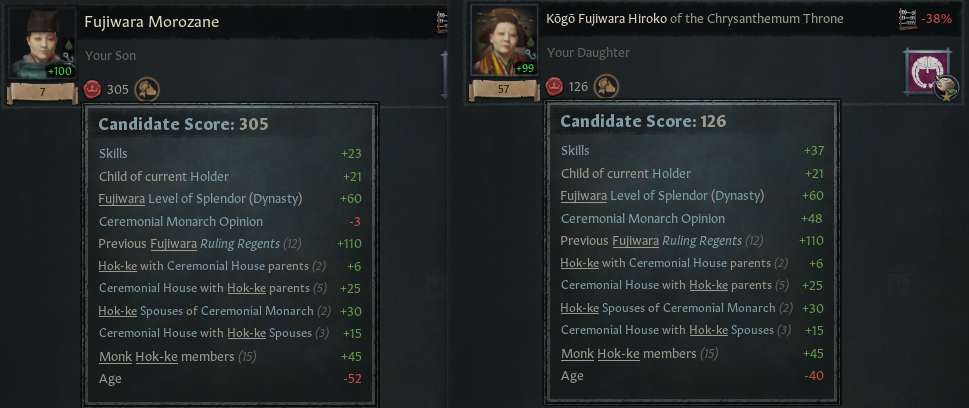
Task: Click the vertical scrollbar between the candidate panels
Action: click(444, 75)
